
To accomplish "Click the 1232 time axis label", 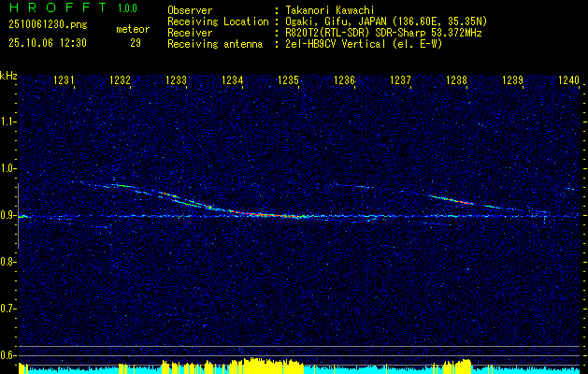I will point(120,79).
